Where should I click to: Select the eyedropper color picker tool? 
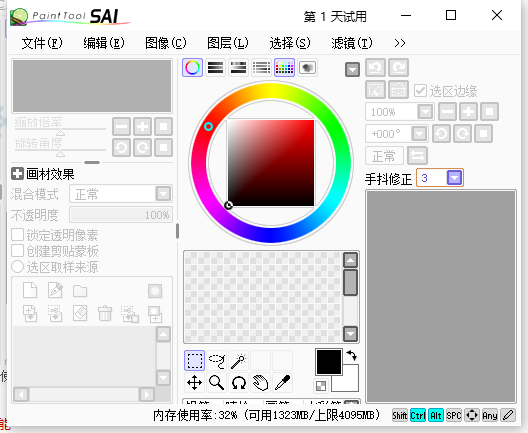283,383
